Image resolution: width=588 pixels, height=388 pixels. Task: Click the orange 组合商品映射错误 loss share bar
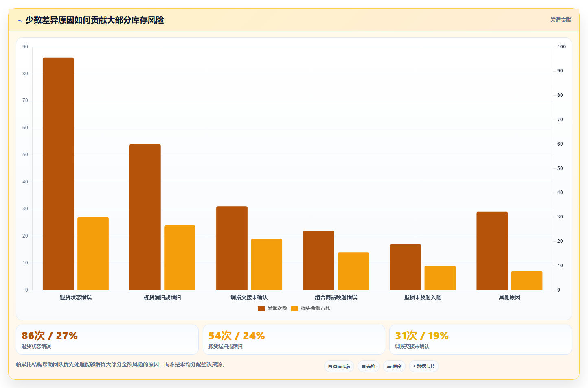point(353,271)
